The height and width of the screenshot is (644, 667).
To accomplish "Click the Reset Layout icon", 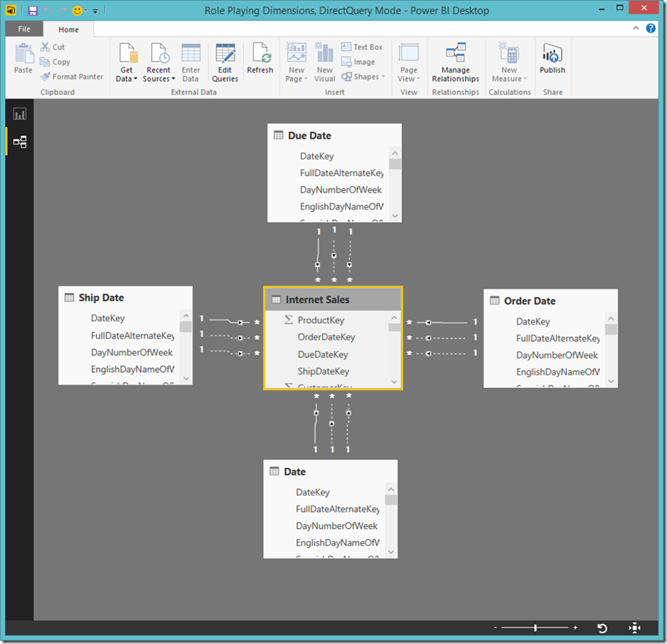I will point(602,628).
